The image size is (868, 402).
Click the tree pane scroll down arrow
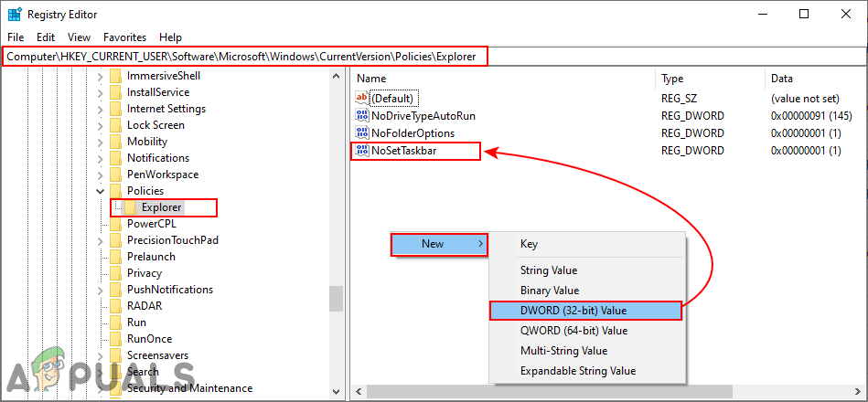[x=336, y=390]
